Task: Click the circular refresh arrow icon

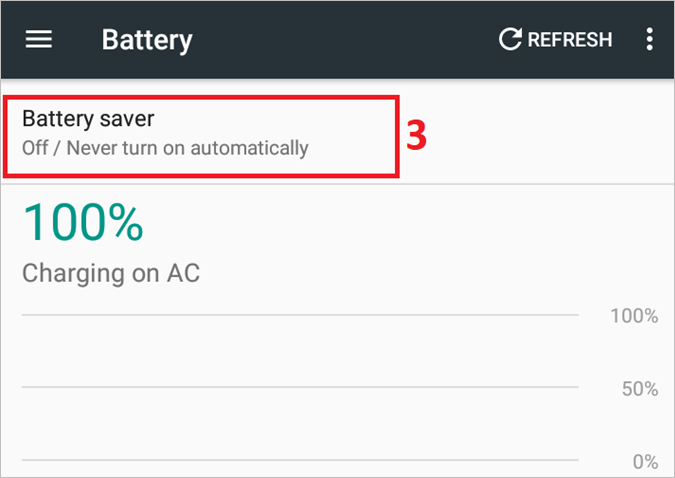Action: 510,40
